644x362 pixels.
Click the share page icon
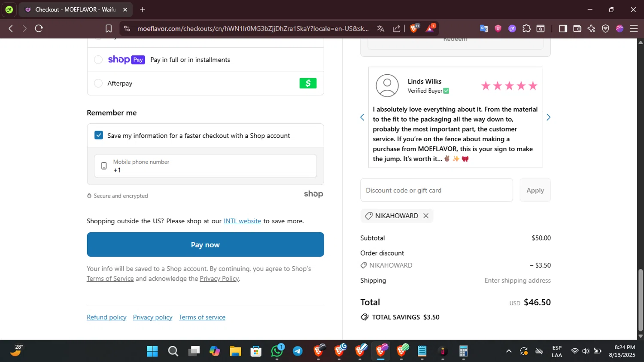(x=397, y=28)
